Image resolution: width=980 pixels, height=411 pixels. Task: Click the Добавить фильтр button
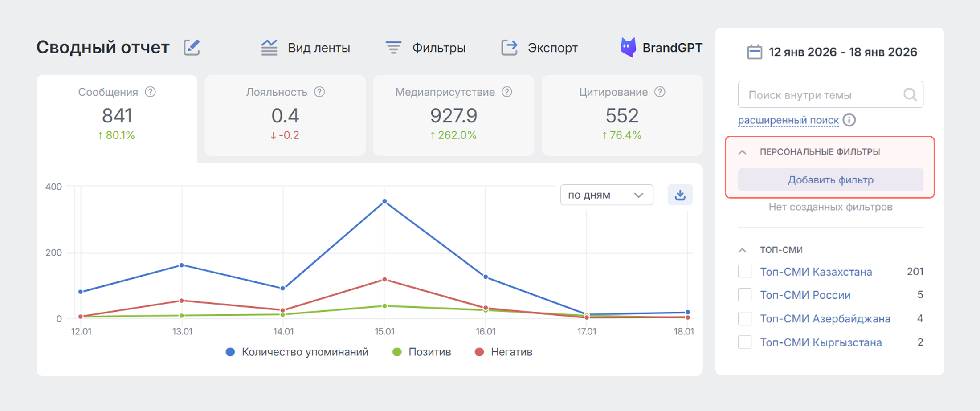[x=830, y=180]
